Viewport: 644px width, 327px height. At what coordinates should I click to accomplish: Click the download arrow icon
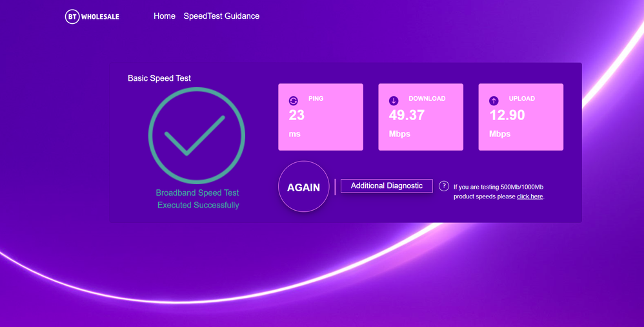tap(394, 101)
